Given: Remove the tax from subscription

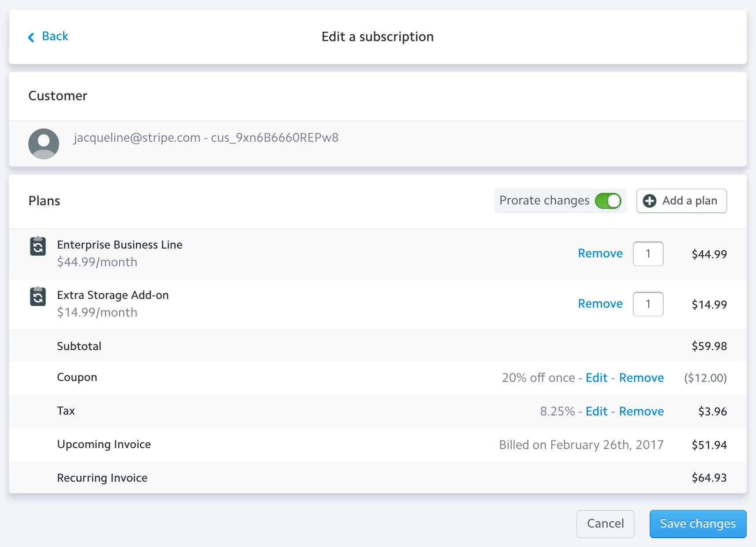Looking at the screenshot, I should tap(641, 411).
